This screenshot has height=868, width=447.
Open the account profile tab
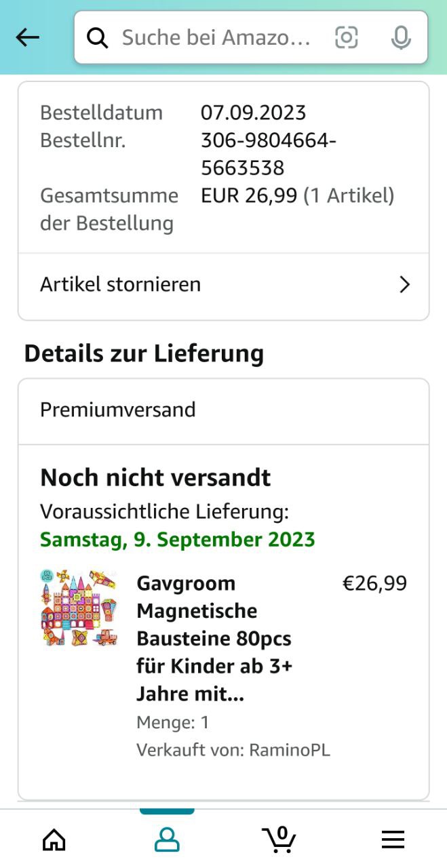pyautogui.click(x=167, y=840)
